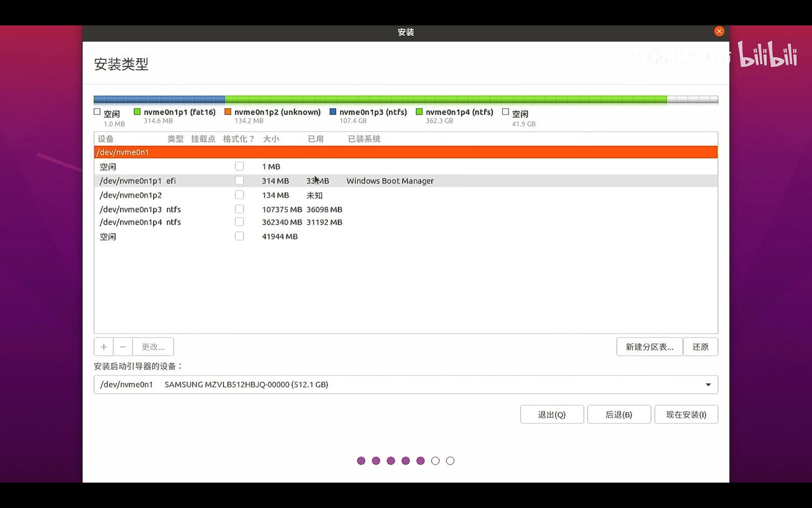Select the /dev/nvme0n1p2 row

tap(406, 195)
